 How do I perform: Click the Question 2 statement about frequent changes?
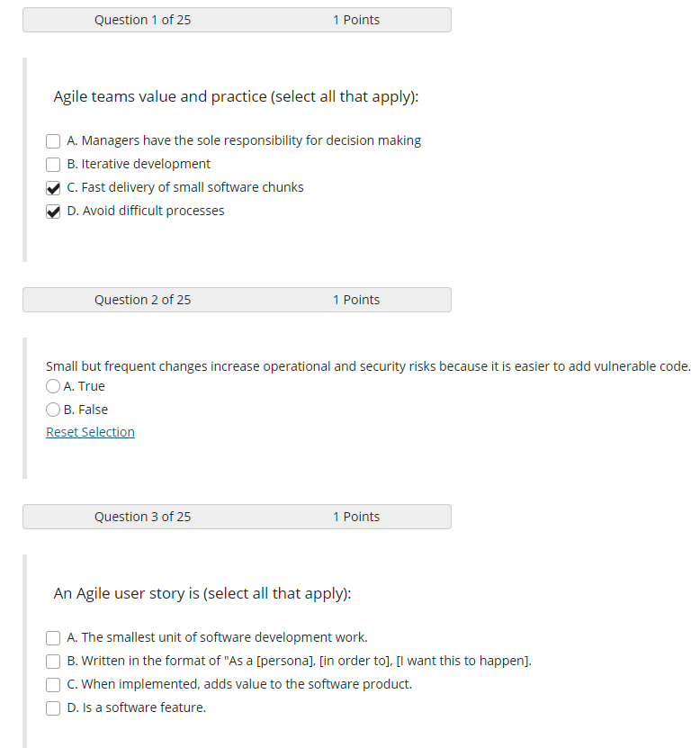tap(369, 365)
